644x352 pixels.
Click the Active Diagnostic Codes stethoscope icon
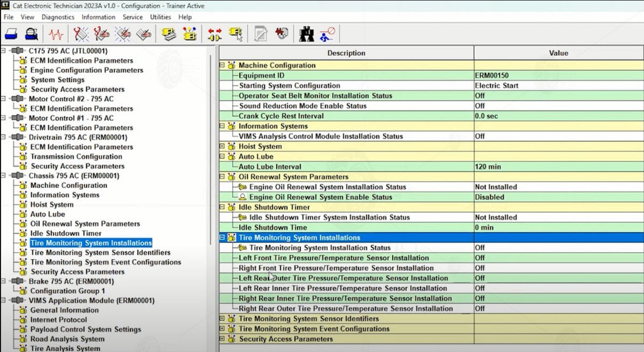coord(81,35)
